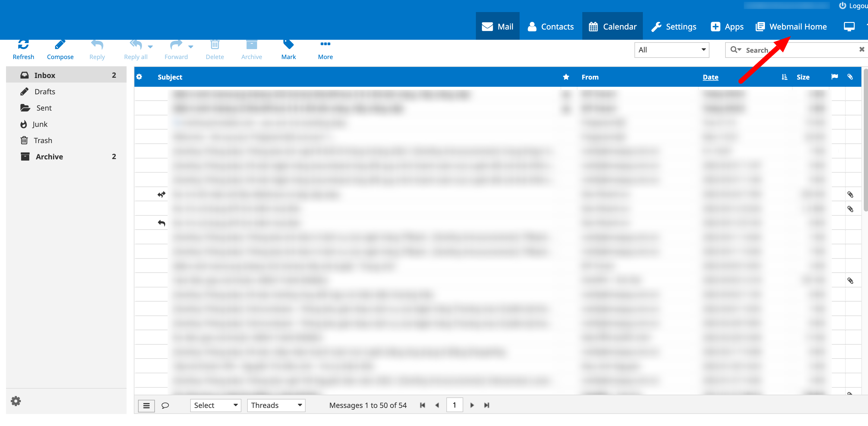Expand the Select dropdown
Screen dimensions: 868x426
click(216, 405)
